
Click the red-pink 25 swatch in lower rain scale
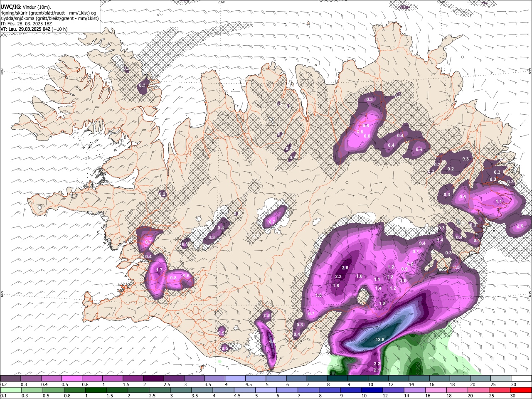(500, 390)
